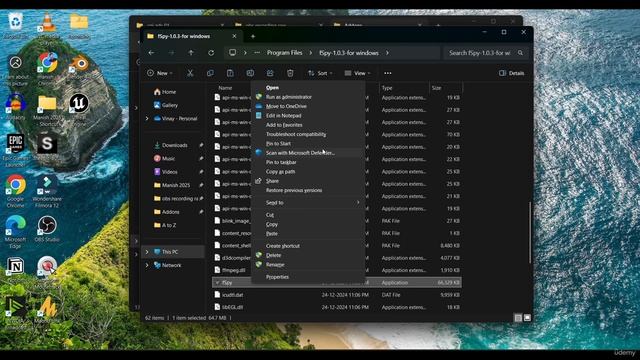The width and height of the screenshot is (640, 360).
Task: Select the ffmpeg.dll file row
Action: coord(337,270)
